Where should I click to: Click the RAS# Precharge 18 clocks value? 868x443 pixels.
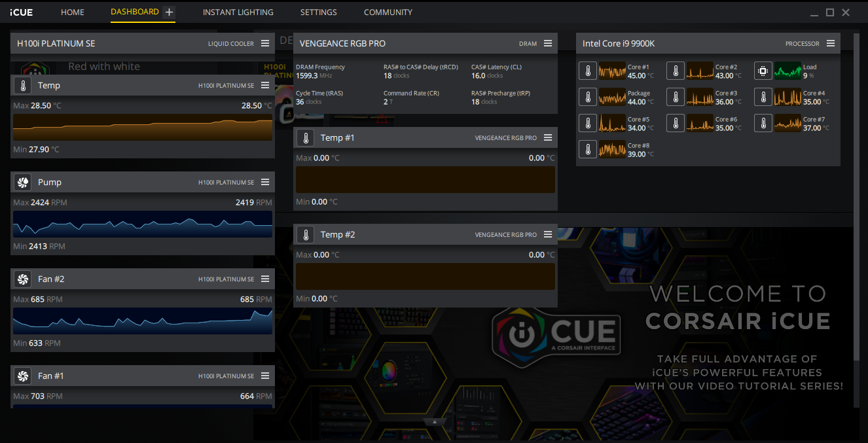(484, 102)
